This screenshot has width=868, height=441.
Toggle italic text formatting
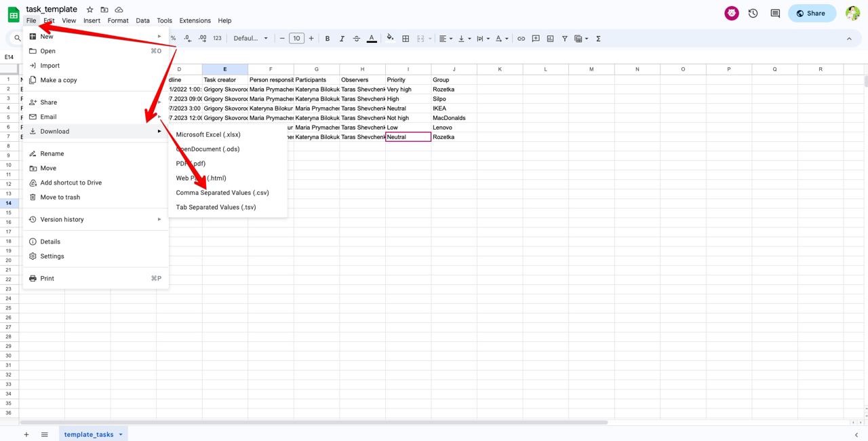(342, 39)
